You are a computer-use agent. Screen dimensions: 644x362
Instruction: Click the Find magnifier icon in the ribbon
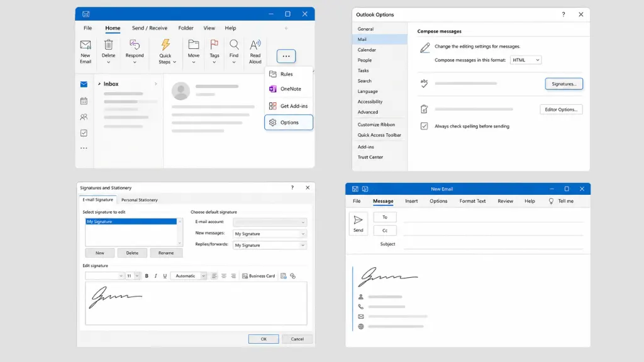point(234,45)
